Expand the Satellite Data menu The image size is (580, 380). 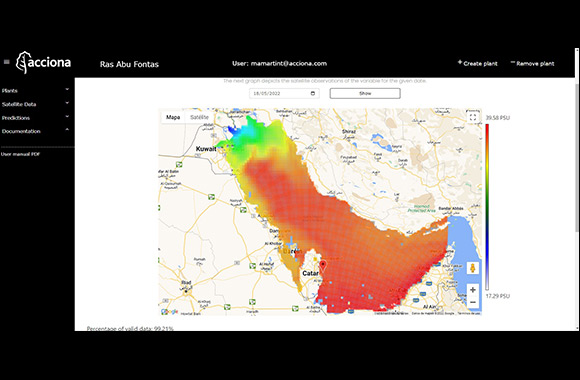point(35,104)
